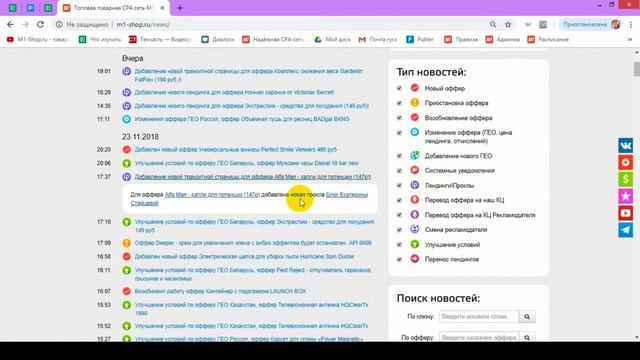Image resolution: width=640 pixels, height=360 pixels.
Task: Toggle the 'Изменение оффера' checkbox
Action: pyautogui.click(x=399, y=133)
